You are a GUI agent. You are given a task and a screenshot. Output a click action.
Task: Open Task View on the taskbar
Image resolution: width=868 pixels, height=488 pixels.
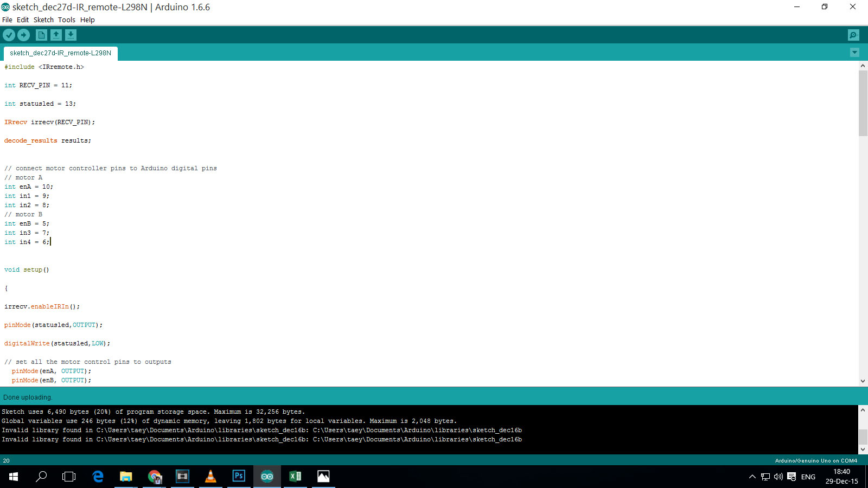click(69, 477)
